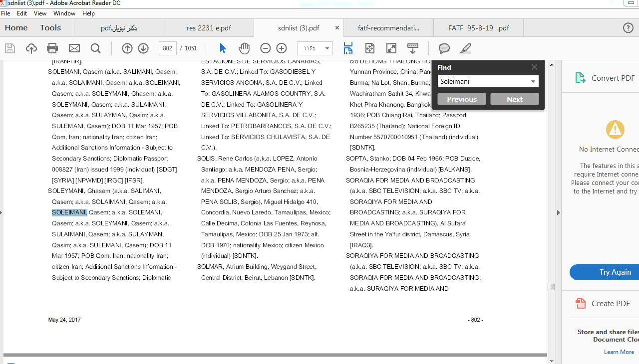Open the Help menu
639x364 pixels.
88,13
